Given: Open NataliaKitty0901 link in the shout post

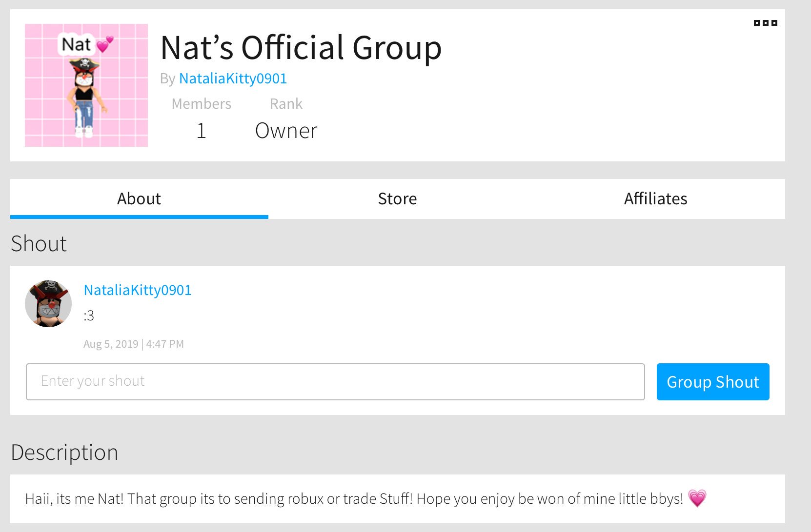Looking at the screenshot, I should coord(138,290).
